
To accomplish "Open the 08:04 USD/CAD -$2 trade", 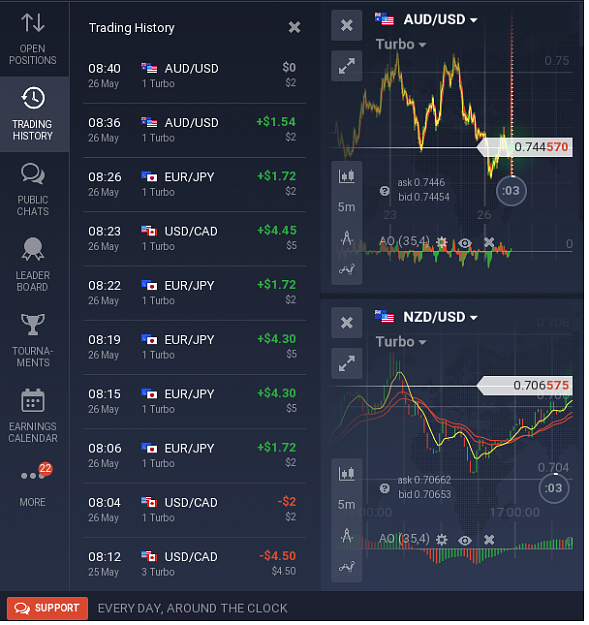I will pyautogui.click(x=195, y=512).
